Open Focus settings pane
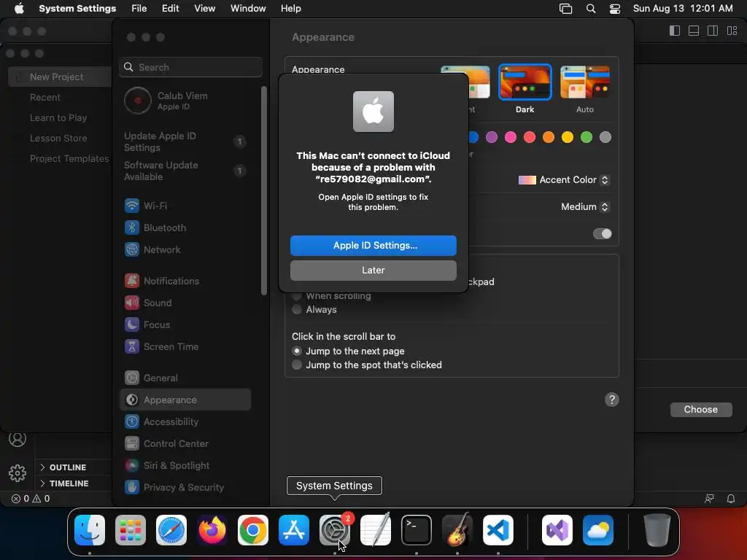This screenshot has height=560, width=747. coord(186,324)
